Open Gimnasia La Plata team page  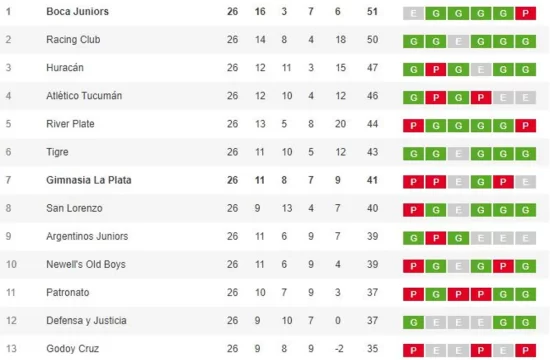click(89, 180)
